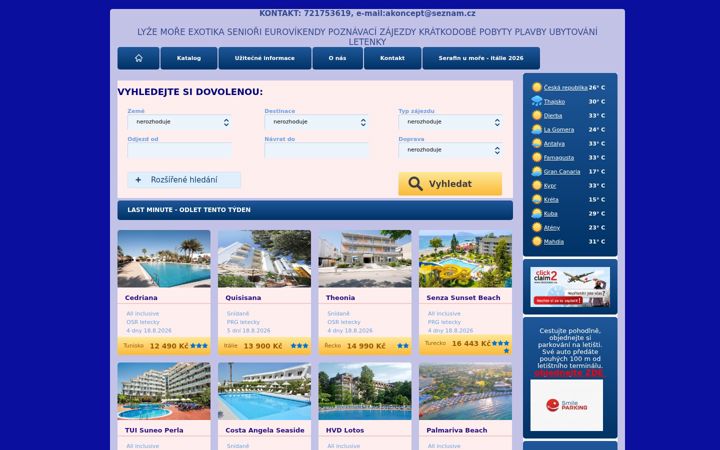Open the TUI Suneo Perla photo
The image size is (720, 450).
click(164, 391)
